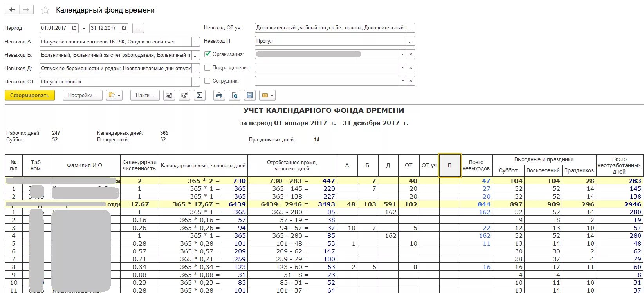644x293 pixels.
Task: Open selection list for Невыход ОТ
Action: point(195,82)
